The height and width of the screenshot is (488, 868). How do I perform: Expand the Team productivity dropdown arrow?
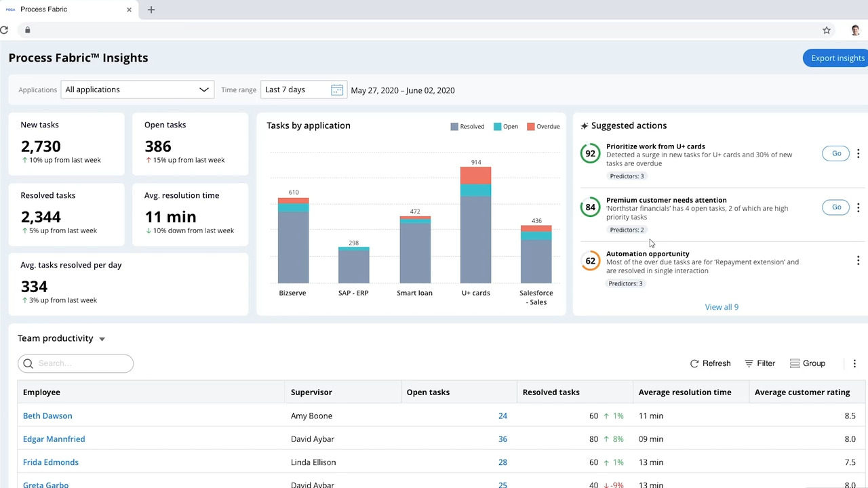click(102, 339)
